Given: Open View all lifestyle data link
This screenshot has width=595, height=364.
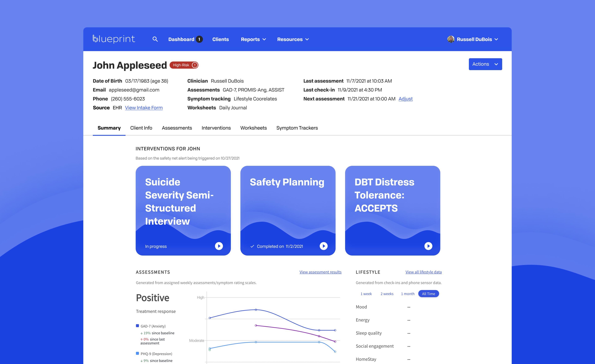Looking at the screenshot, I should click(423, 272).
